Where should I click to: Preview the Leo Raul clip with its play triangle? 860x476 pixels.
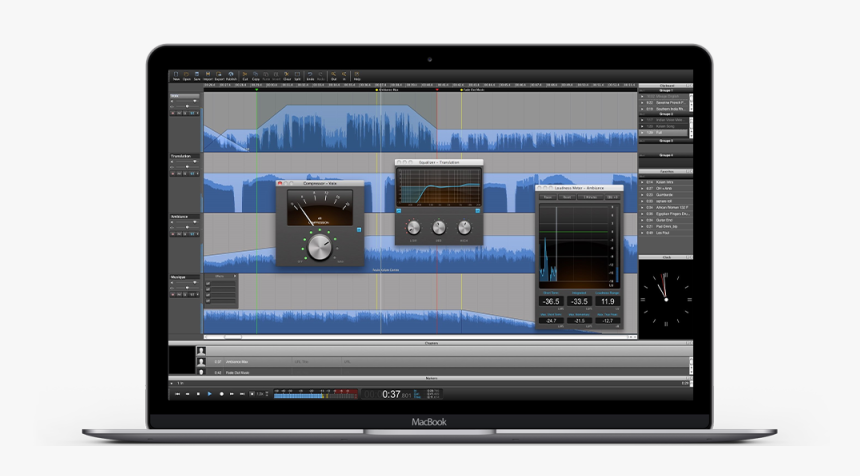(x=642, y=233)
